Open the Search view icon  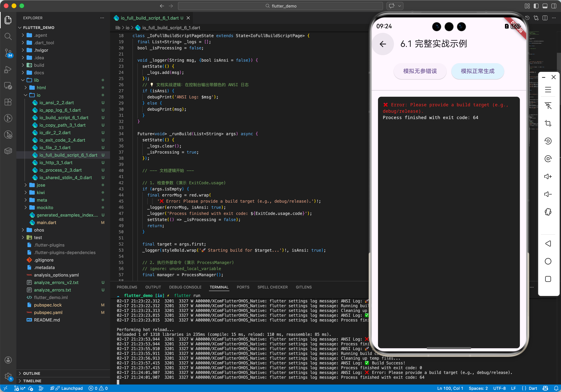pos(8,36)
